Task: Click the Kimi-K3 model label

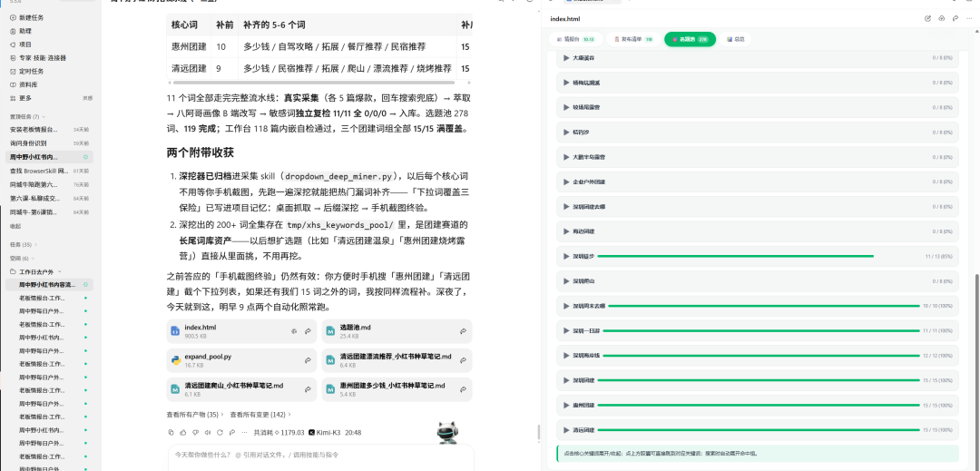Action: click(x=324, y=432)
